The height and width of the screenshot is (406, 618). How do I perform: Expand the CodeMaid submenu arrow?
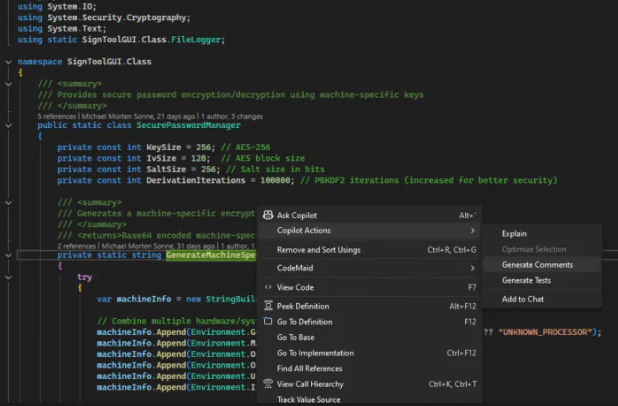click(472, 268)
